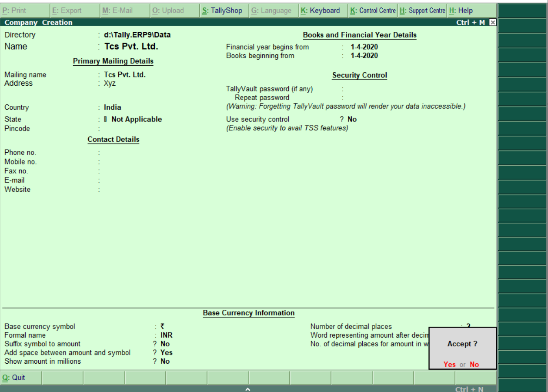Click the Ctrl + N label at bottom
This screenshot has height=392, width=548.
(469, 389)
